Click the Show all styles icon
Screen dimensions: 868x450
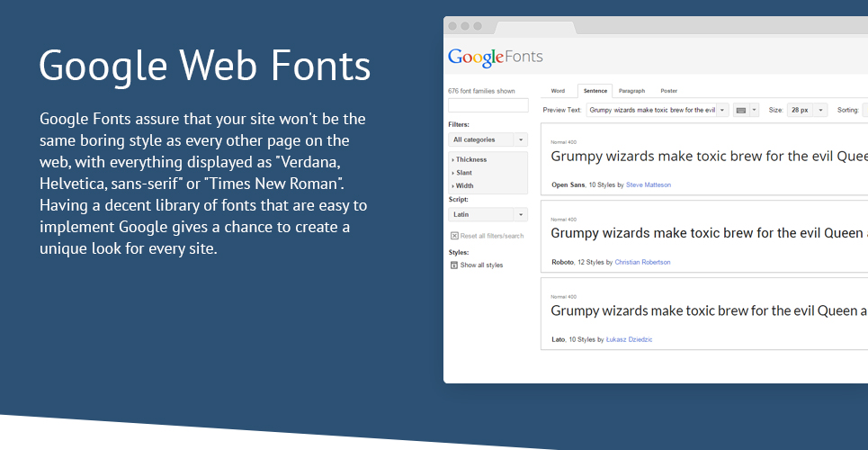[454, 265]
